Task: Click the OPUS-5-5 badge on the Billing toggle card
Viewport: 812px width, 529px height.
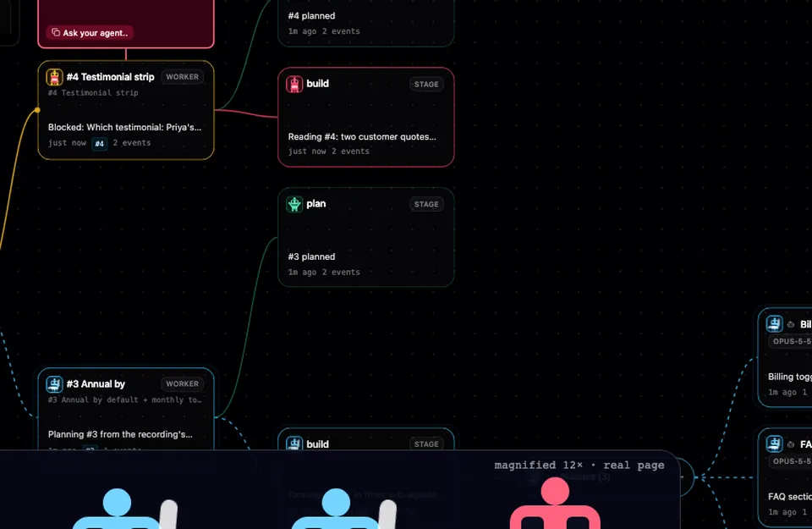Action: pyautogui.click(x=790, y=341)
